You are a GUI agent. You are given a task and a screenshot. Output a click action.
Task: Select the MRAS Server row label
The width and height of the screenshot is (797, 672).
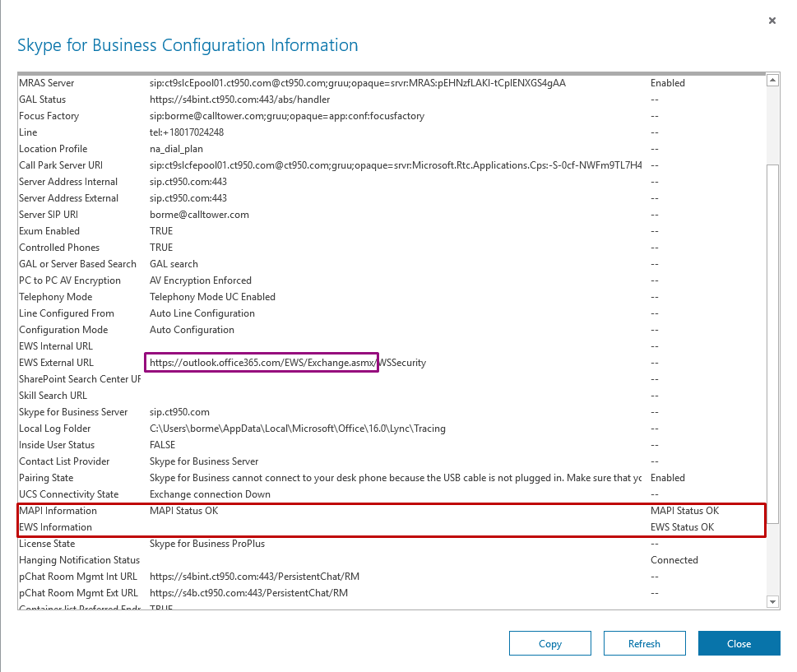tap(46, 83)
